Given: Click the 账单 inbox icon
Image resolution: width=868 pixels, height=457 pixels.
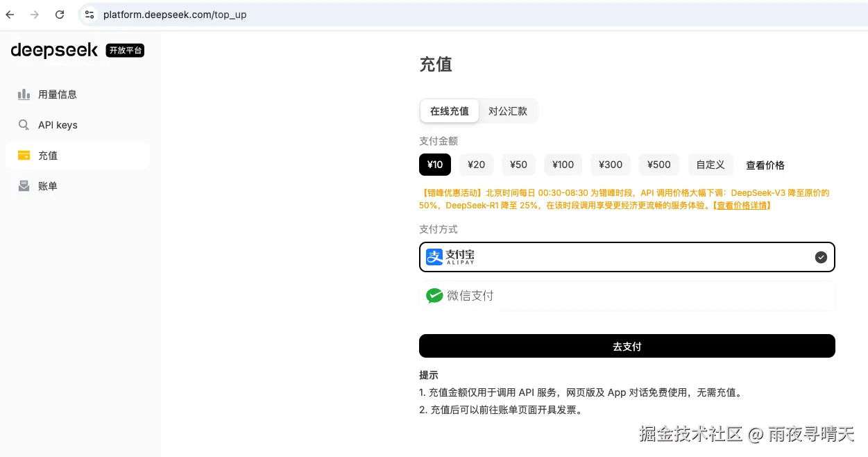Looking at the screenshot, I should (24, 186).
